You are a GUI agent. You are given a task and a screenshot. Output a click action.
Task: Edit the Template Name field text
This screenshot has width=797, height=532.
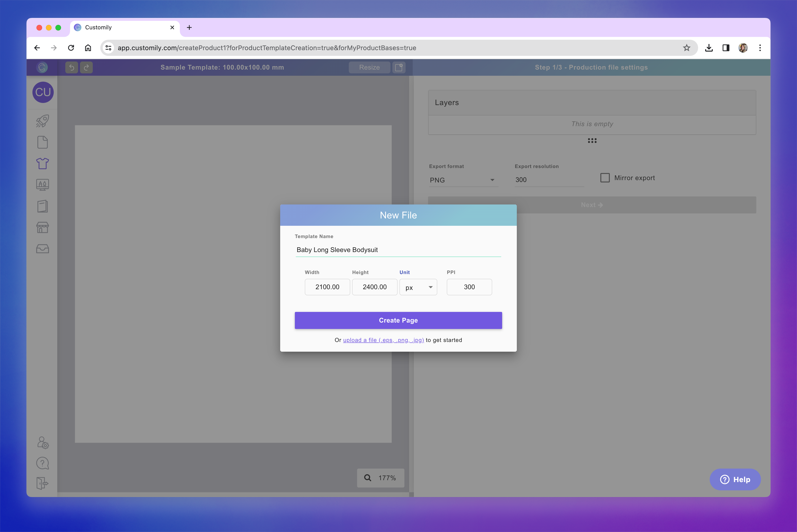point(398,250)
